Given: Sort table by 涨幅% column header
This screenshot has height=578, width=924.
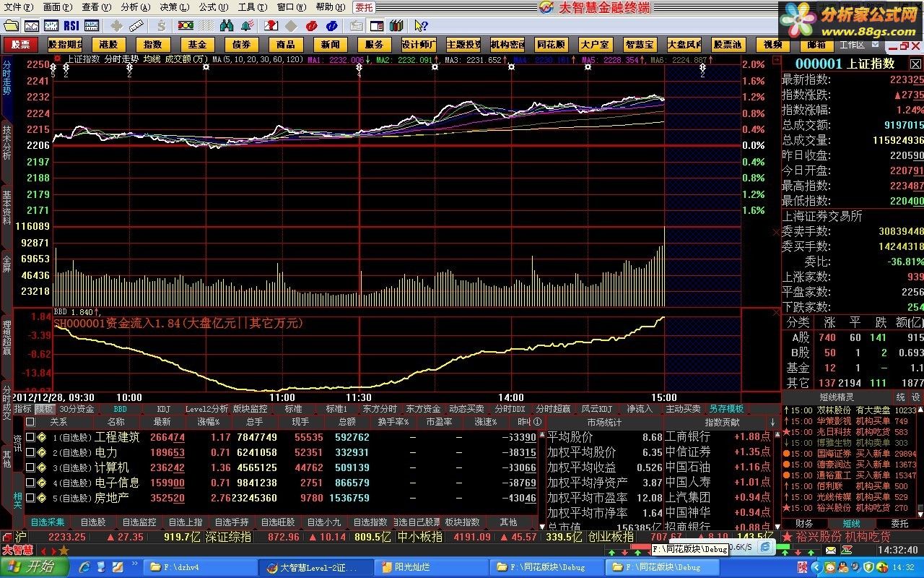Looking at the screenshot, I should (208, 422).
